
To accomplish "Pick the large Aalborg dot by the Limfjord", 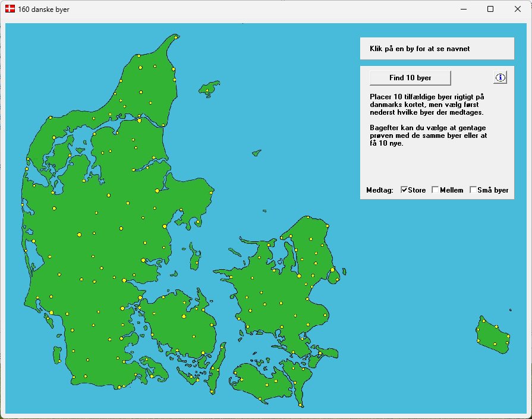I will [x=139, y=121].
